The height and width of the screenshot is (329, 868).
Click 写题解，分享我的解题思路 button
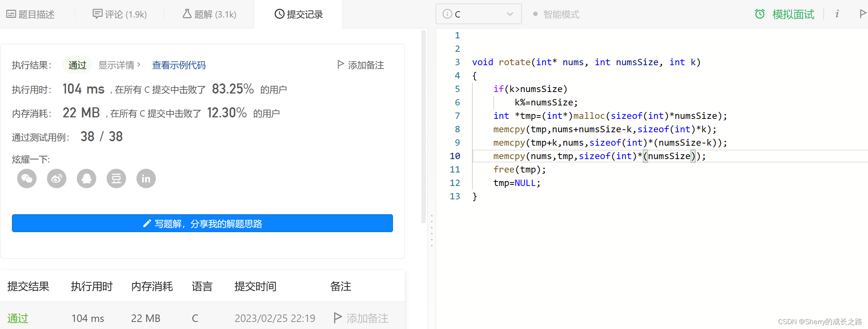tap(202, 223)
